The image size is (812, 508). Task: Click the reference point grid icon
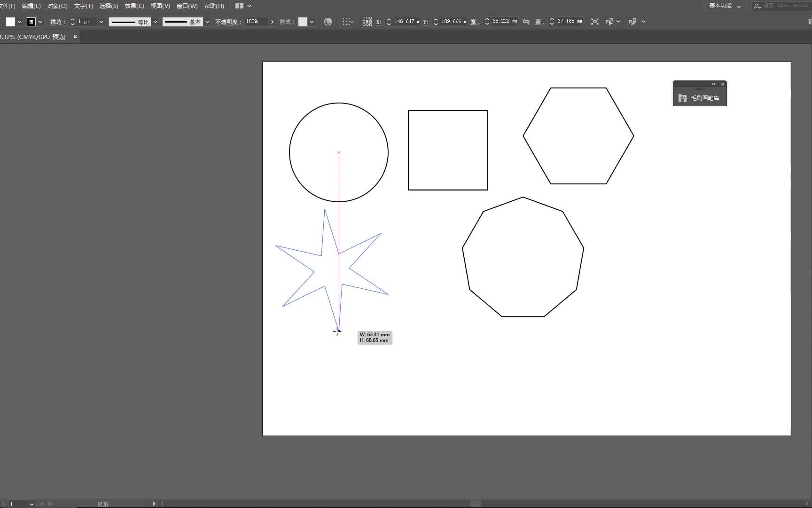pyautogui.click(x=367, y=22)
